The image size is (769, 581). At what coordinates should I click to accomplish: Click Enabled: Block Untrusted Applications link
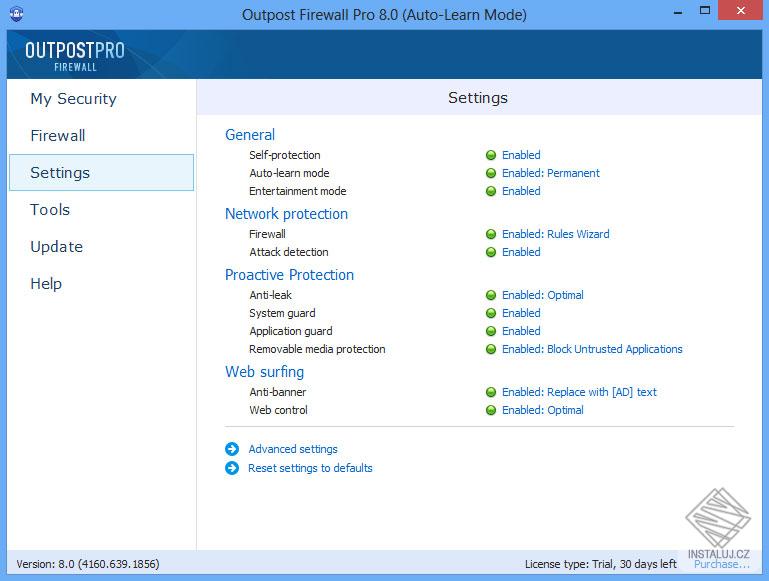coord(592,349)
